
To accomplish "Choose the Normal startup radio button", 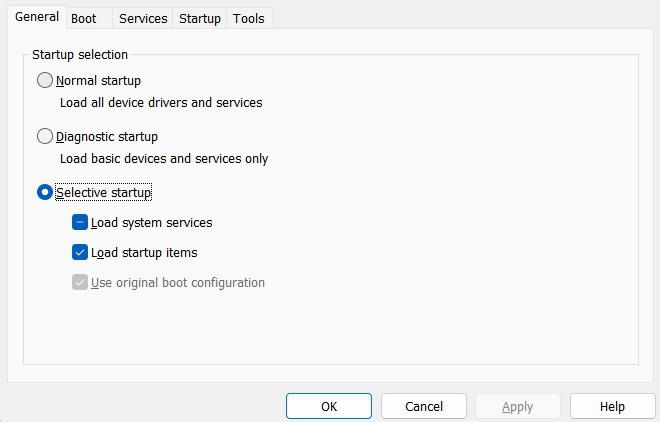I will click(x=45, y=80).
